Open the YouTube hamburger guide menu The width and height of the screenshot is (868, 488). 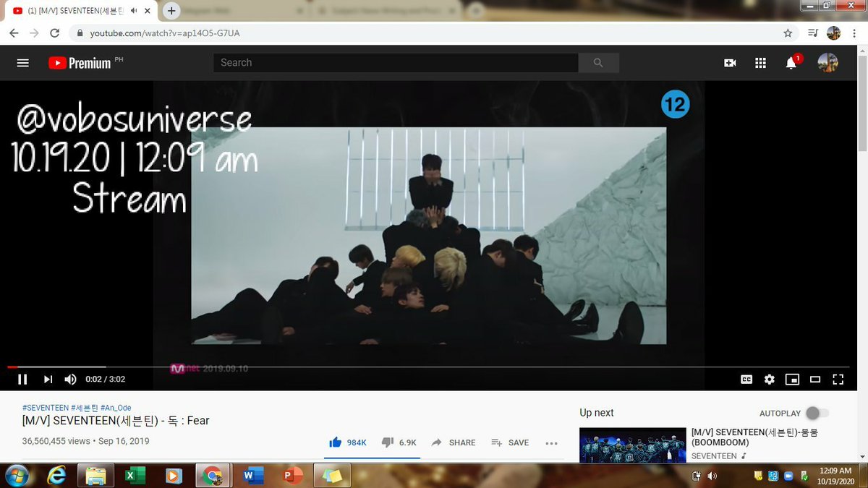pyautogui.click(x=22, y=63)
